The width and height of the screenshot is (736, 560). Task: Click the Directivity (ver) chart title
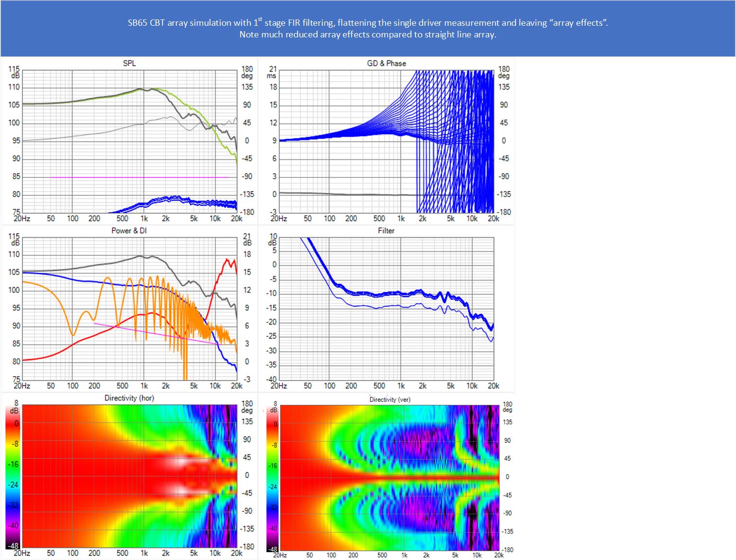[x=390, y=400]
